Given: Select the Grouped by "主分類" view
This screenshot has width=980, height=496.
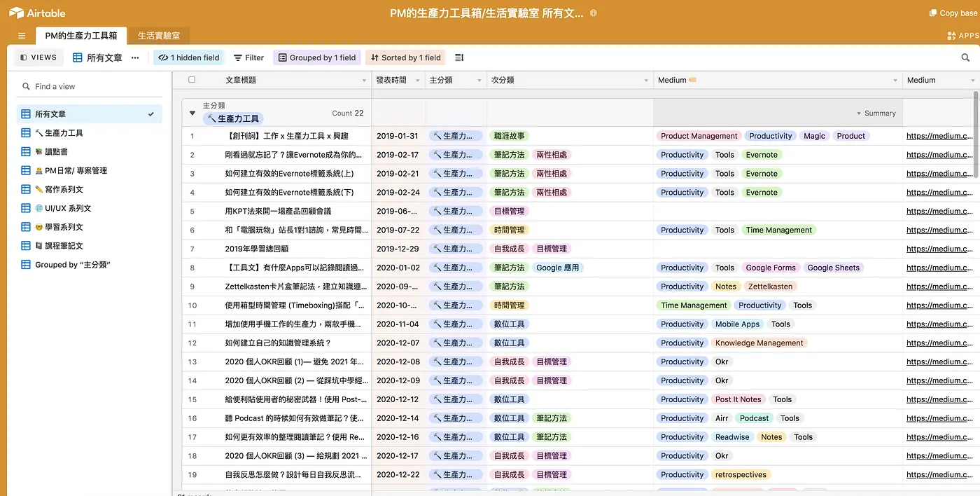Looking at the screenshot, I should 90,265.
